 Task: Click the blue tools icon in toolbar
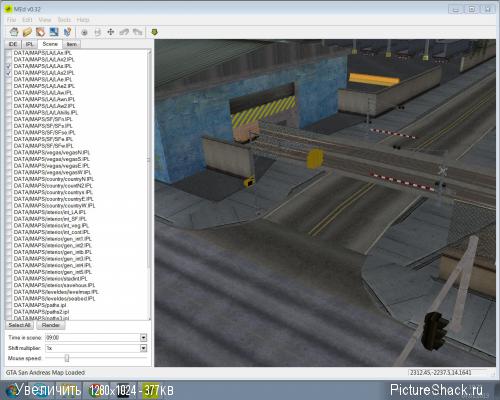[x=67, y=32]
